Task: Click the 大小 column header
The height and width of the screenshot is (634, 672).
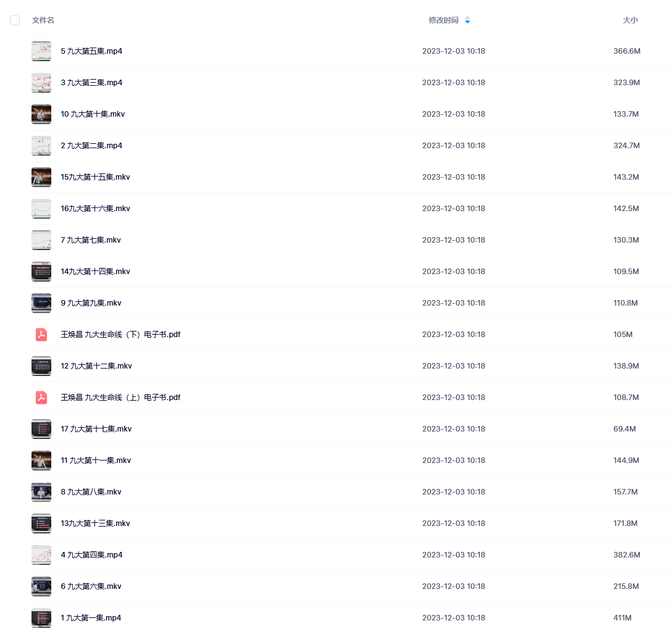Action: (630, 20)
